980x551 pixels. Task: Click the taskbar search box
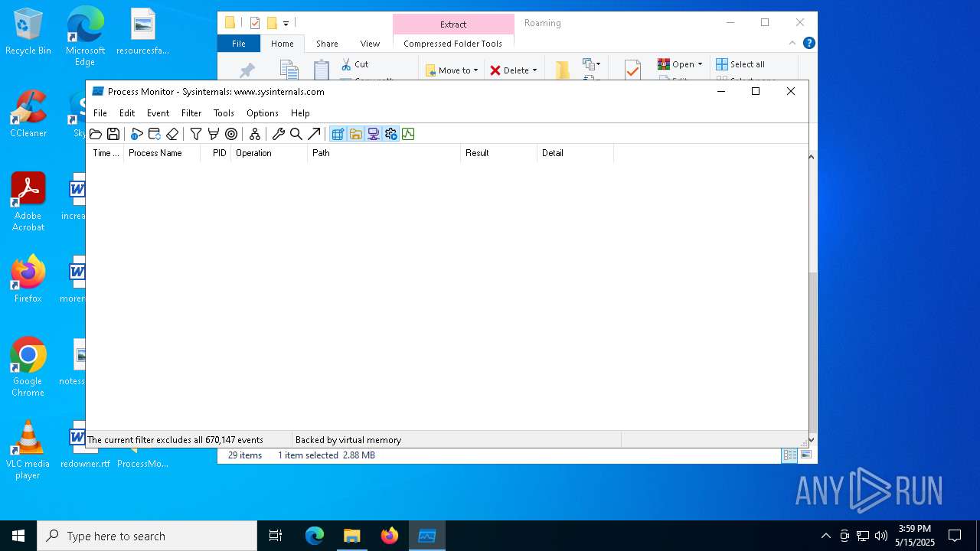click(x=147, y=536)
